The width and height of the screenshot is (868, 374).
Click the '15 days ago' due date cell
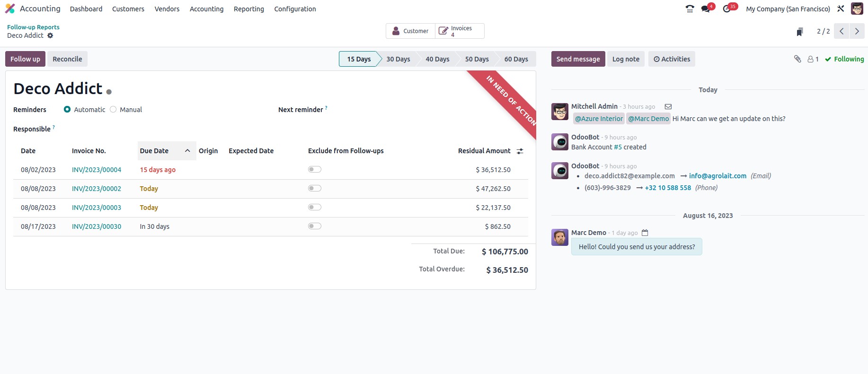[158, 170]
